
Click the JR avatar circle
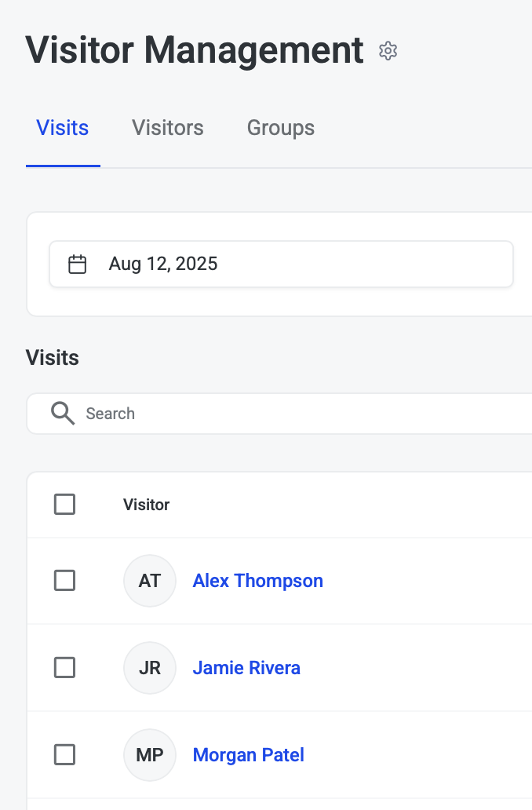point(150,668)
